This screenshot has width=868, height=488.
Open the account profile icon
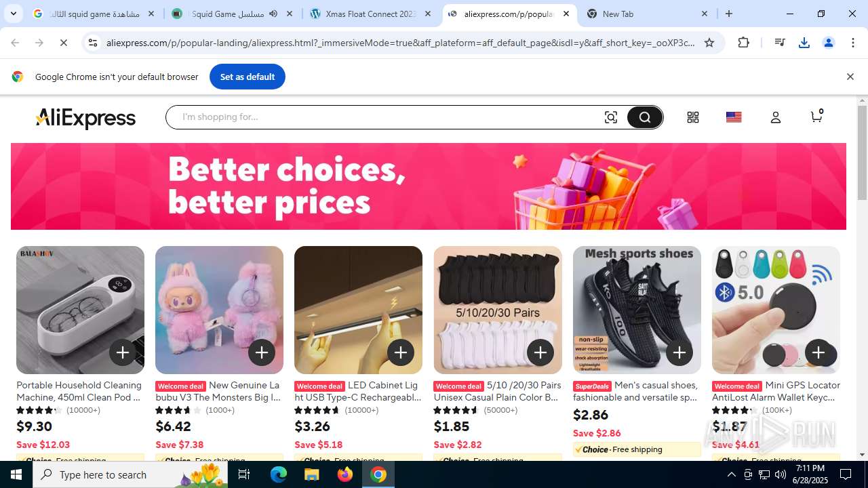pyautogui.click(x=776, y=117)
